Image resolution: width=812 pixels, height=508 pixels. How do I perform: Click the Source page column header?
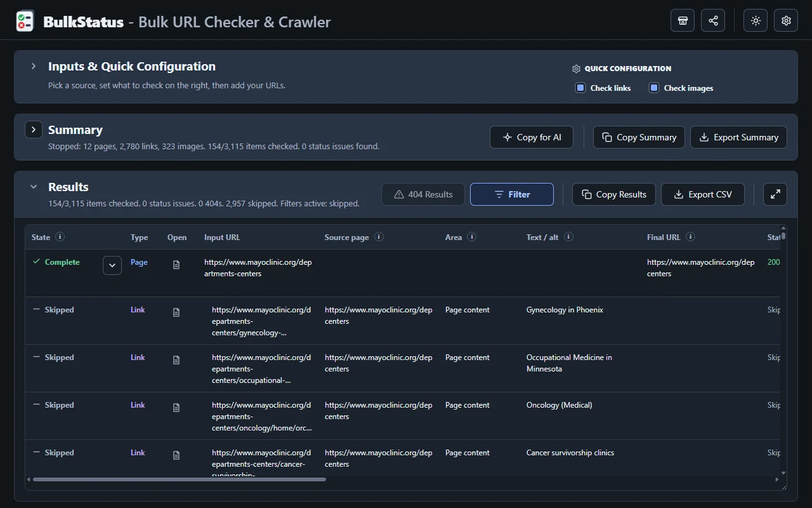pos(346,237)
